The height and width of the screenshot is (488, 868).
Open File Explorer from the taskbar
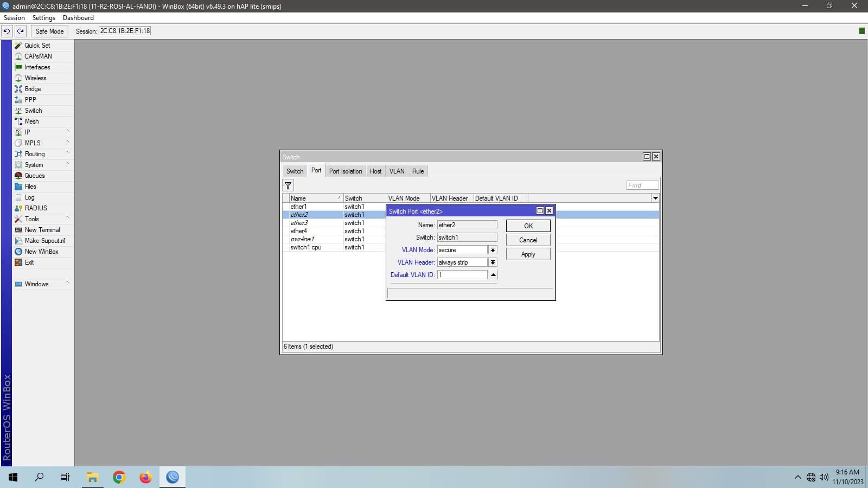[x=92, y=477]
